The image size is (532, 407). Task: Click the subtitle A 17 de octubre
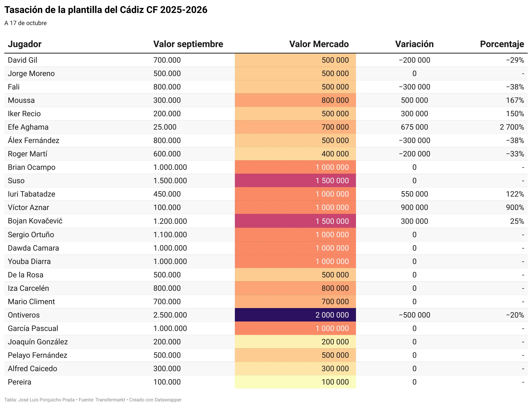(26, 23)
